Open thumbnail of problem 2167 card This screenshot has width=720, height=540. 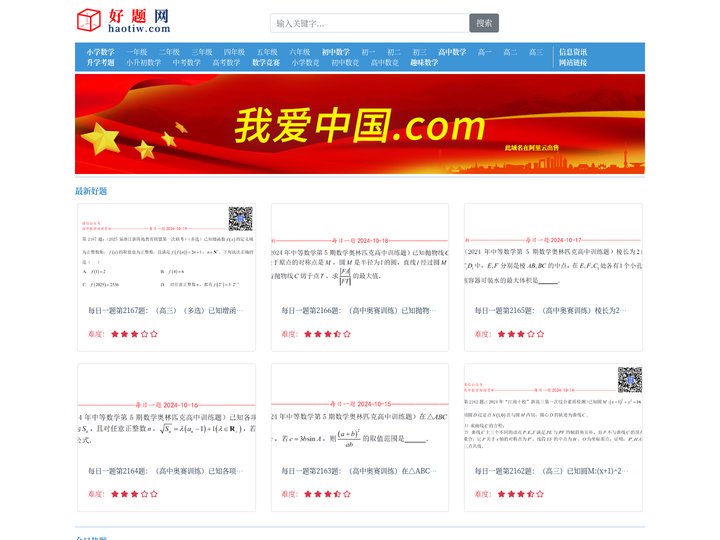pos(167,250)
